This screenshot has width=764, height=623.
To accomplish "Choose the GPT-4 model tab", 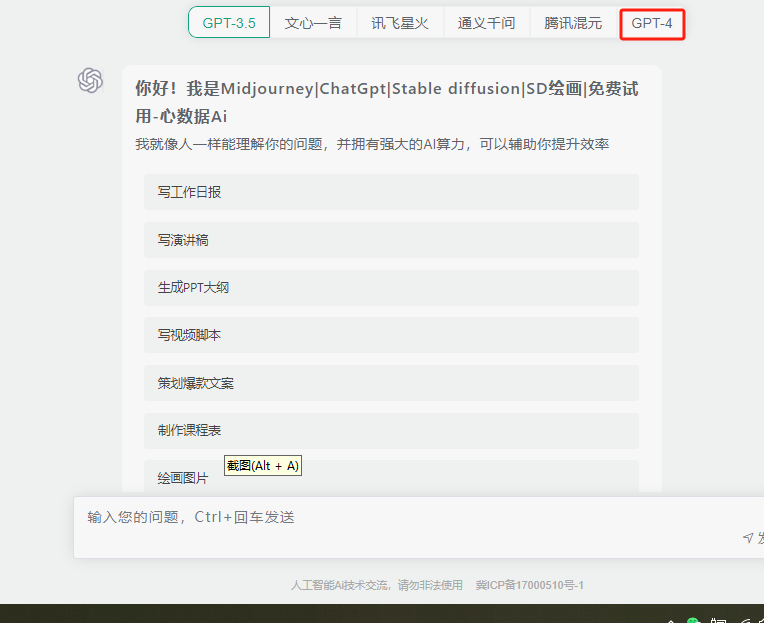I will pyautogui.click(x=652, y=23).
